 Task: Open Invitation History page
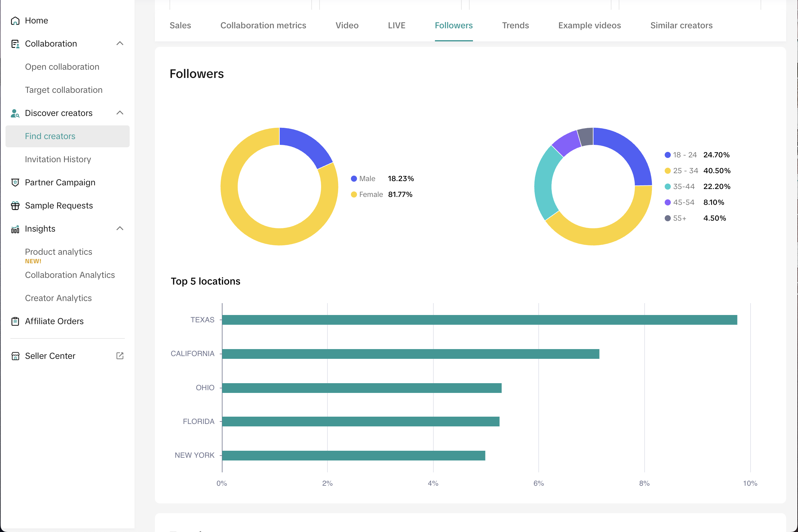tap(58, 159)
